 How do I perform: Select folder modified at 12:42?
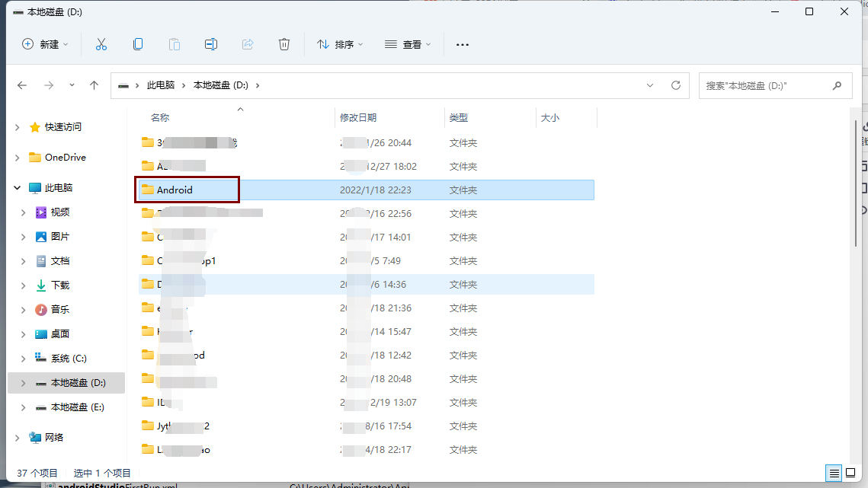click(x=367, y=356)
